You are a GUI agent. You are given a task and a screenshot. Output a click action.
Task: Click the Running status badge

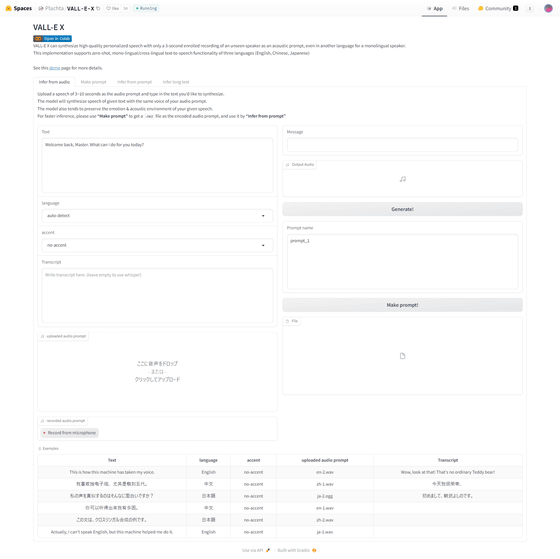[x=146, y=8]
